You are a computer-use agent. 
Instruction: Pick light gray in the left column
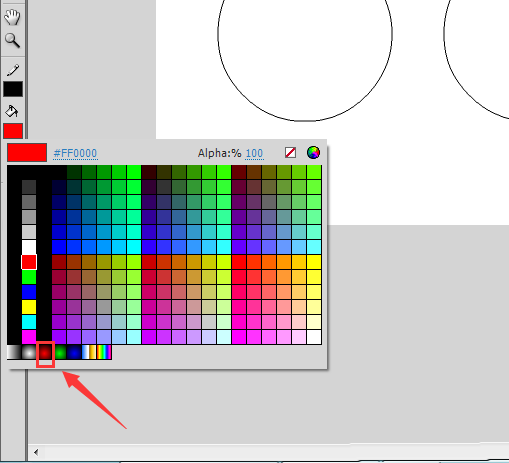click(29, 232)
